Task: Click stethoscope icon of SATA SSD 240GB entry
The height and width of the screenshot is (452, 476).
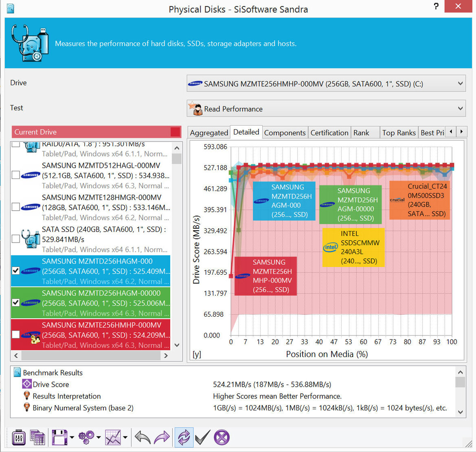Action: click(31, 239)
